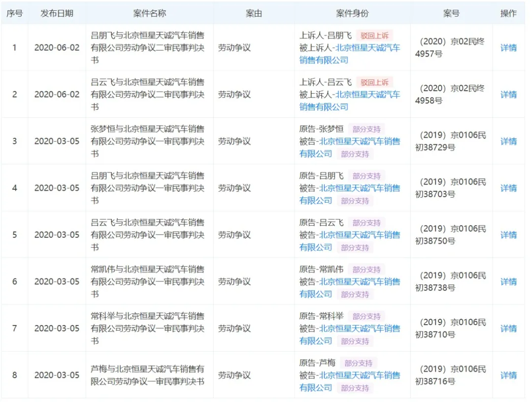
Task: Click defendant company link under 原告-常凯伟
Action: tap(349, 288)
